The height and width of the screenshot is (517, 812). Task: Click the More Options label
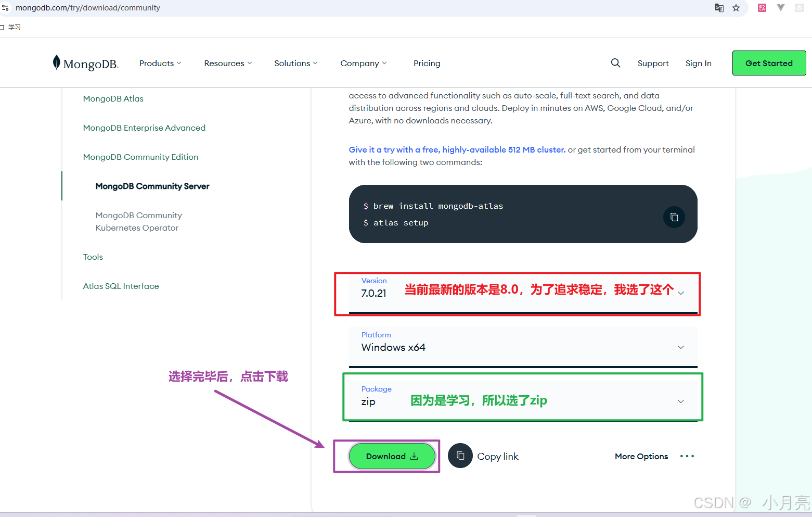641,456
